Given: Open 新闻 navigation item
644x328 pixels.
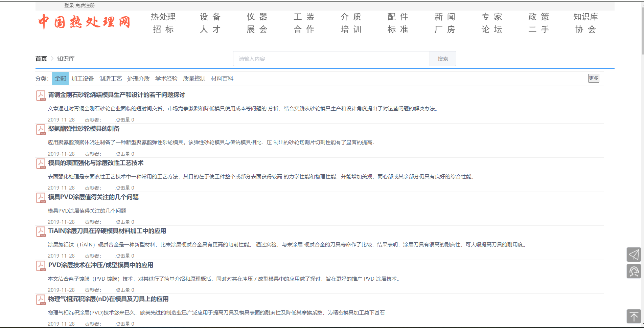Looking at the screenshot, I should point(445,17).
